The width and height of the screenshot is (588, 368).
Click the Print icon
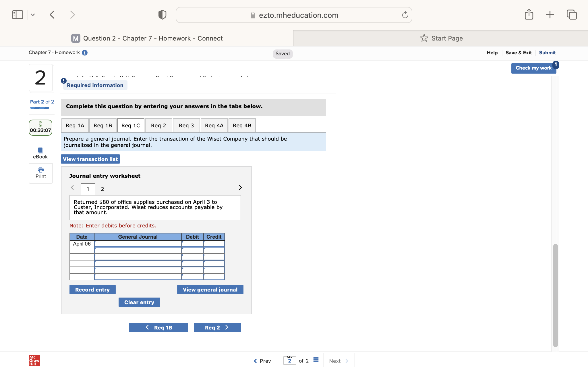pos(40,172)
